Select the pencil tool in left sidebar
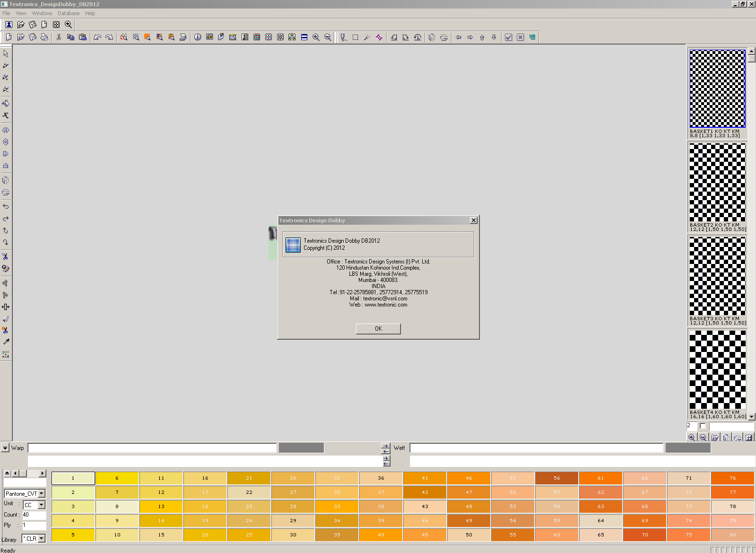 click(6, 65)
